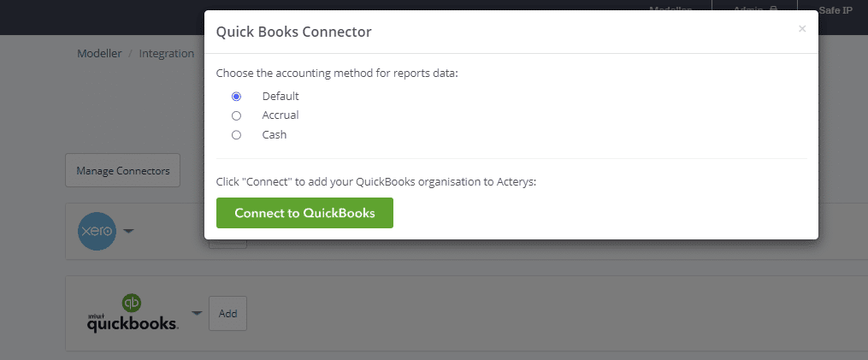Click the green qb circle badge
Viewport: 868px width, 360px height.
132,303
